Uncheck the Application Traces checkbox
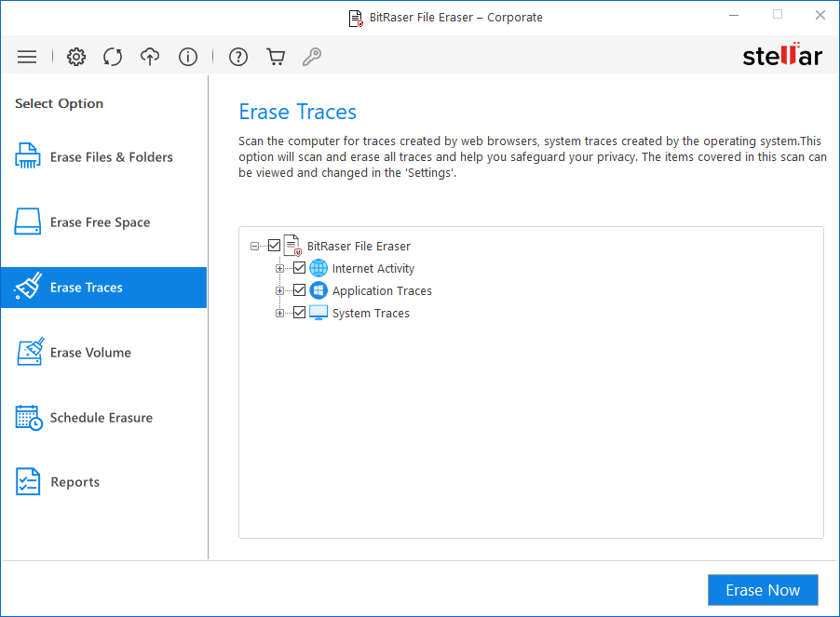840x617 pixels. (300, 290)
